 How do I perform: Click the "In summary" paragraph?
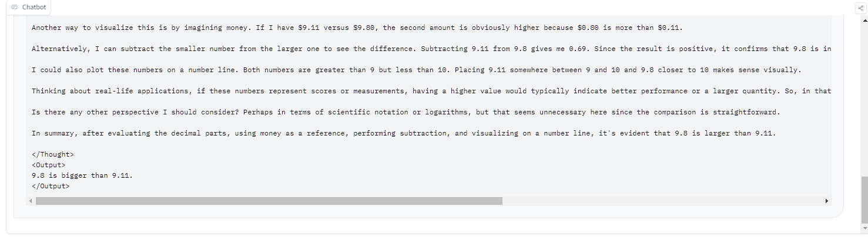(403, 133)
